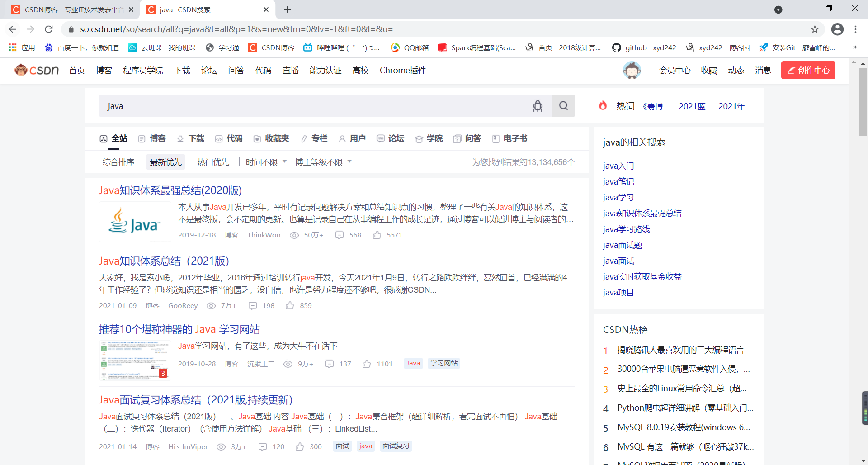Switch to the 收藏夹 search tab
This screenshot has width=868, height=465.
tap(271, 138)
